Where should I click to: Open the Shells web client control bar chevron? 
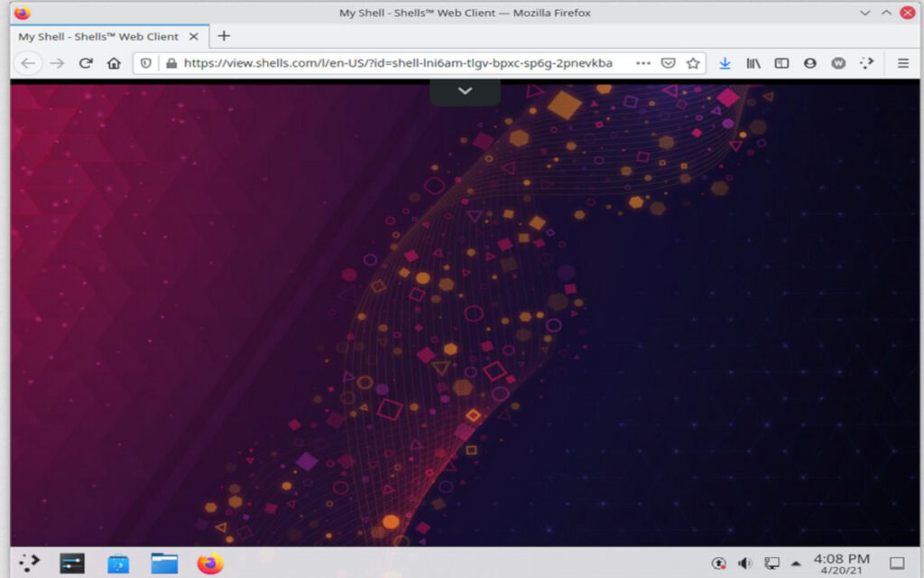(x=465, y=90)
